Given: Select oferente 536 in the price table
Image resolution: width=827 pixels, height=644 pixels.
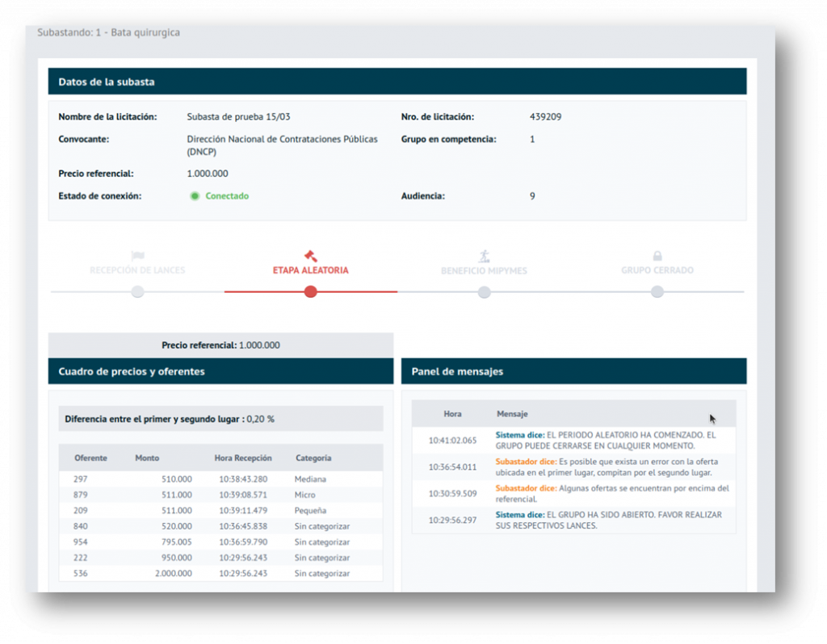Looking at the screenshot, I should point(81,573).
